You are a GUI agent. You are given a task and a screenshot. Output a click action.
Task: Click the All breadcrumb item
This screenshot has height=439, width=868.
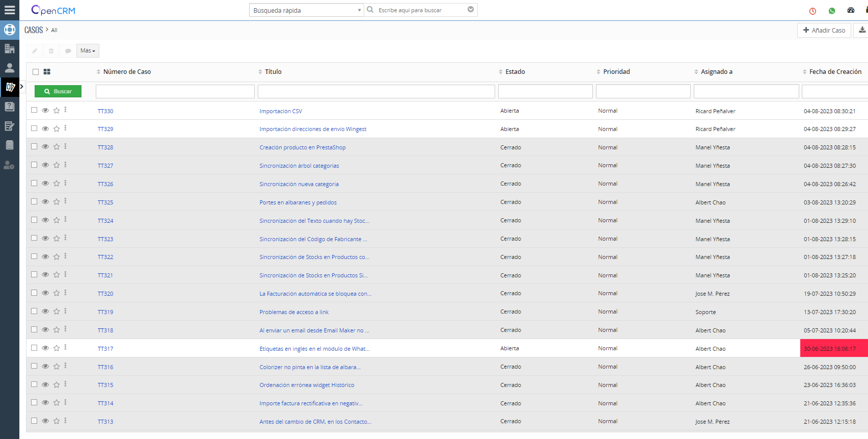point(54,31)
